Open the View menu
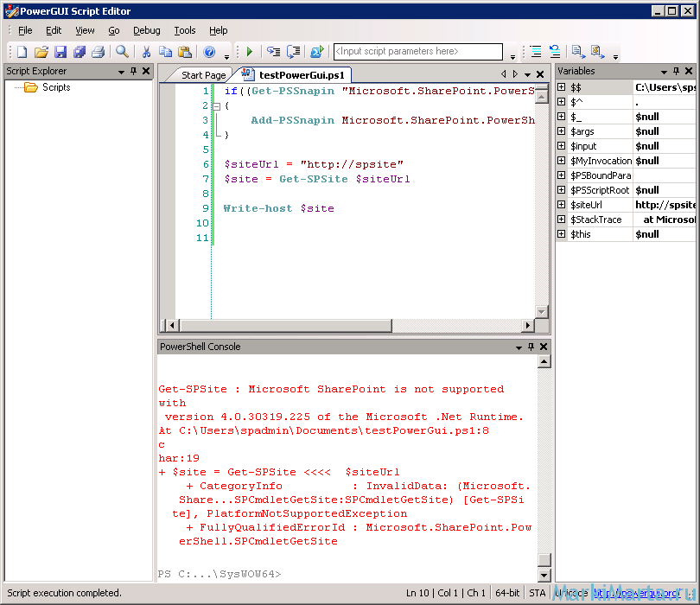 (x=85, y=30)
